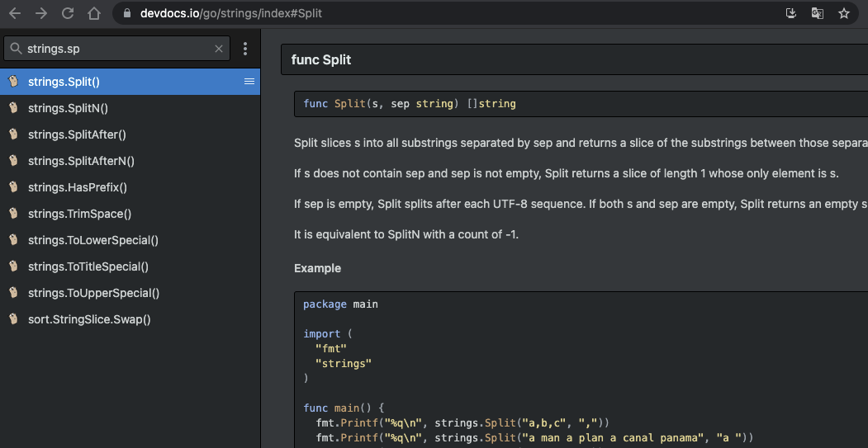Reload the page with refresh icon

point(68,13)
